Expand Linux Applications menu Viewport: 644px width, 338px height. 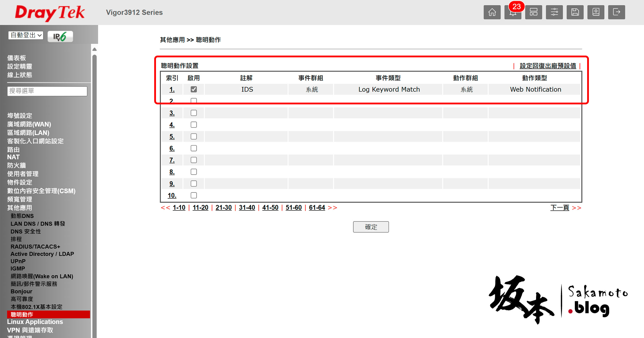pyautogui.click(x=35, y=322)
